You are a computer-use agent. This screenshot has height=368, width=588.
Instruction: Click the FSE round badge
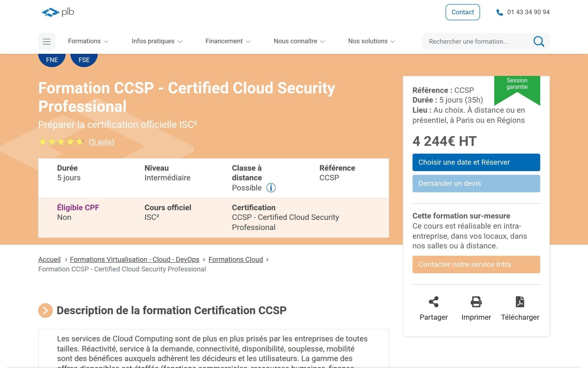tap(84, 60)
